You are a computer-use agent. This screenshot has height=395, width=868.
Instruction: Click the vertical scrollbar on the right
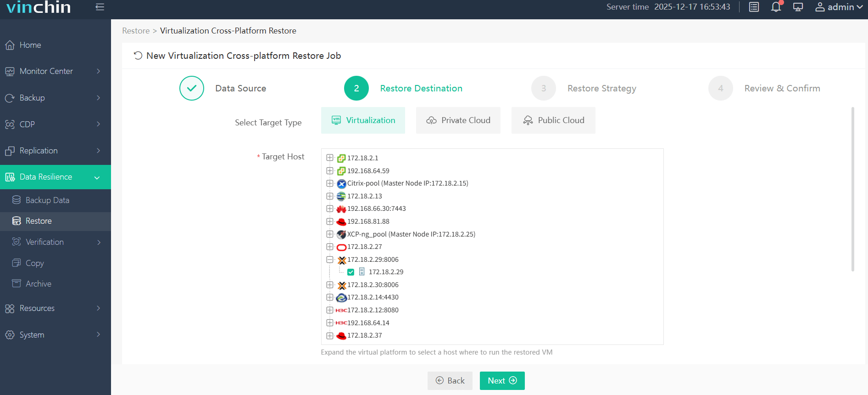click(x=853, y=188)
